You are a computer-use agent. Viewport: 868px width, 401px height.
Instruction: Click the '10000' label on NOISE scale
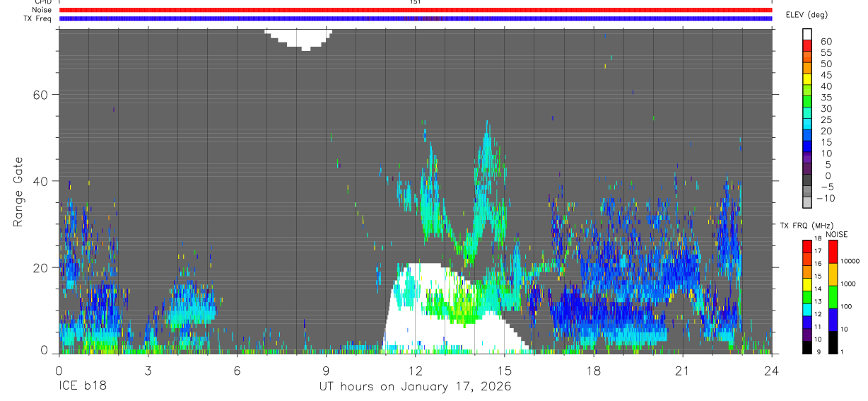(850, 262)
